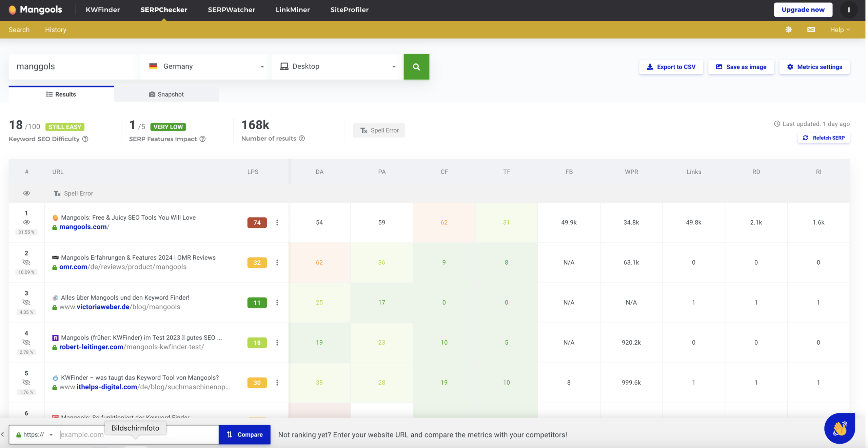Screen dimensions: 868x448
Task: Click the last updated clock icon
Action: [777, 124]
